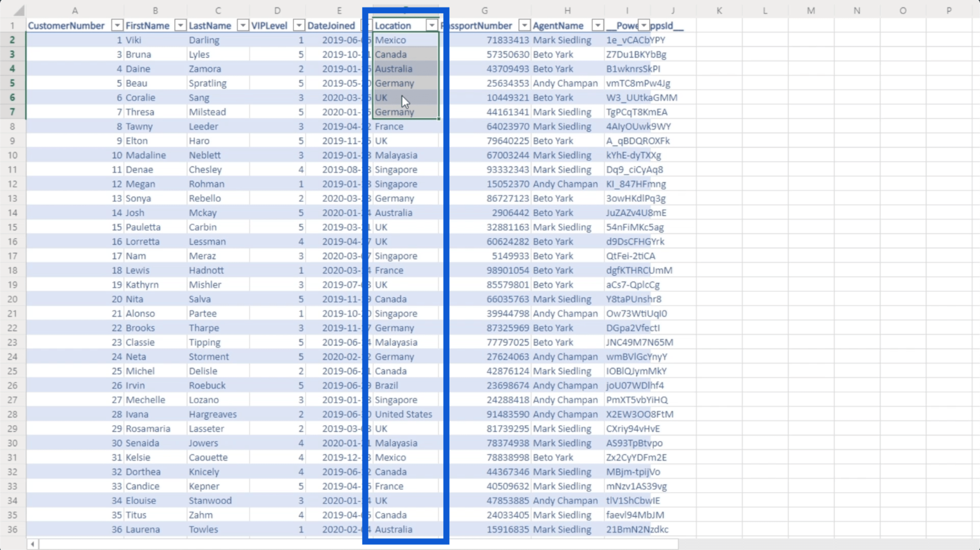Select passport number 91483590 cell
This screenshot has height=550, width=980.
click(x=485, y=414)
